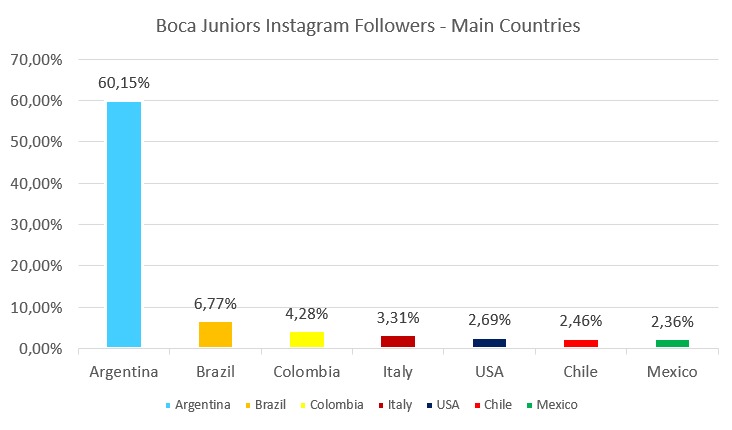
Task: Click the 70,00% vertical axis label
Action: pos(36,60)
